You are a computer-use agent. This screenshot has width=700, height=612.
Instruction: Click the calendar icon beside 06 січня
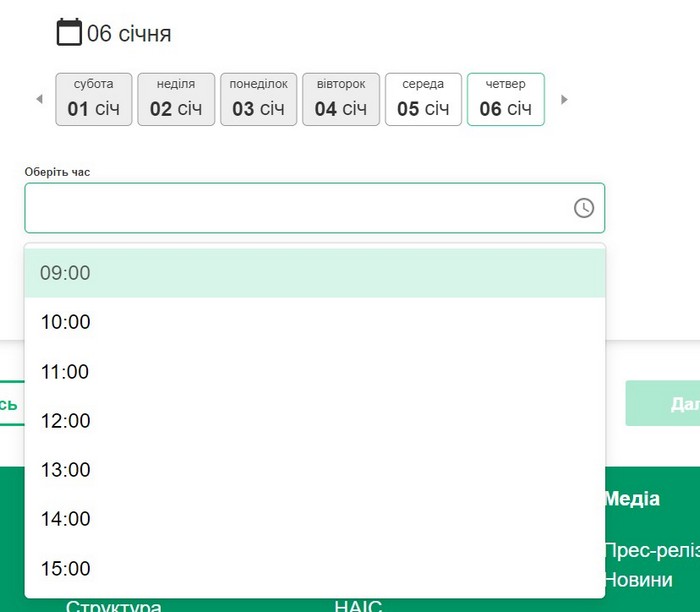click(69, 33)
